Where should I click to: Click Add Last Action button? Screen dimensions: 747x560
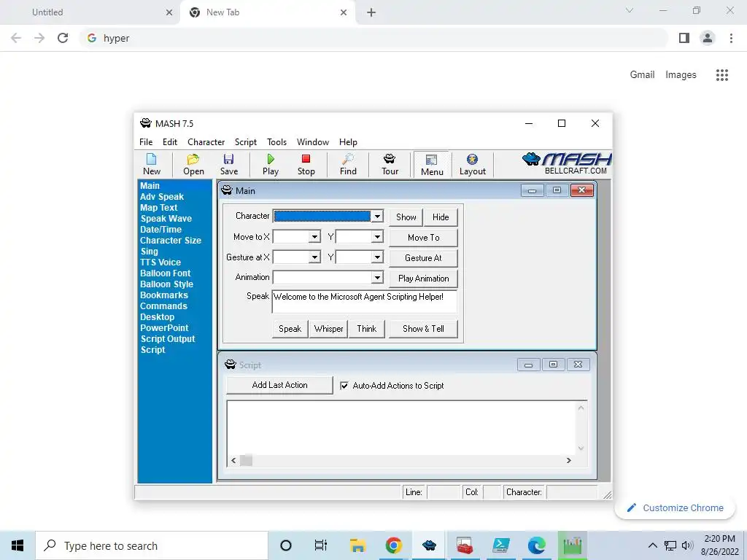coord(279,385)
